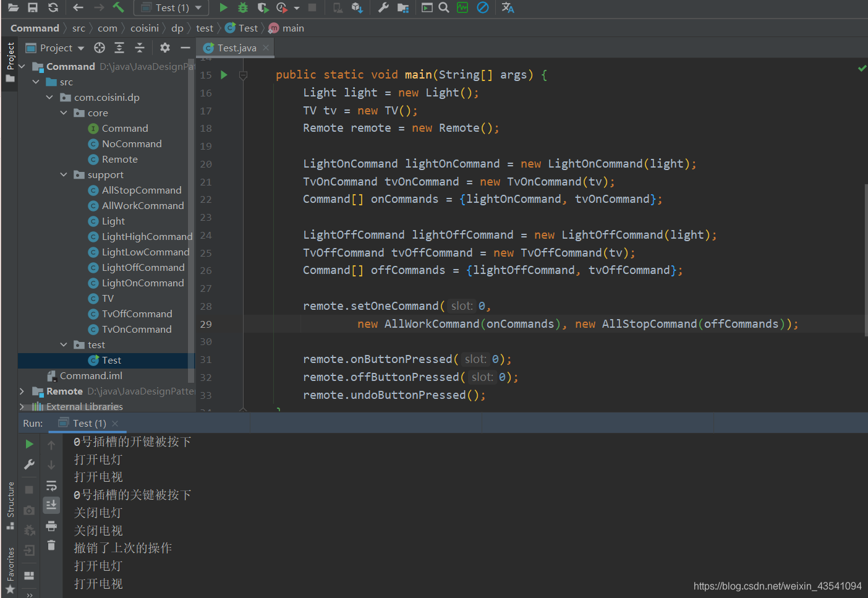This screenshot has width=868, height=598.
Task: Synchronize files with the refresh icon
Action: point(53,7)
